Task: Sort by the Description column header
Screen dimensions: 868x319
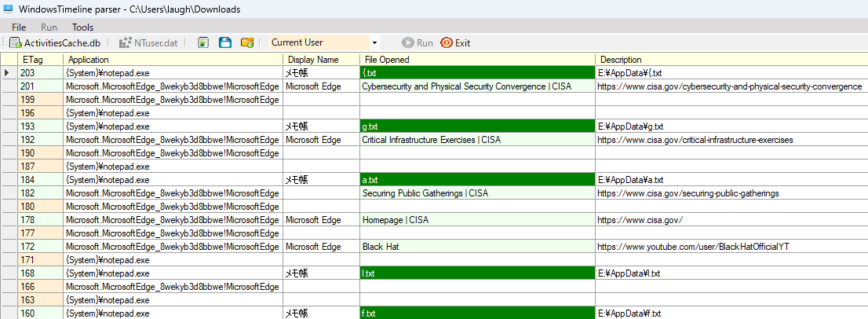Action: pos(731,59)
